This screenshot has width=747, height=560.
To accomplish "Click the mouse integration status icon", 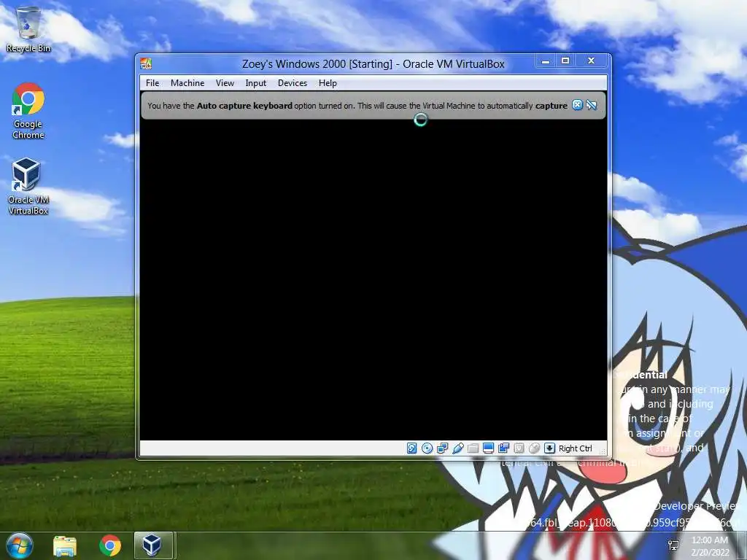I will (x=534, y=448).
